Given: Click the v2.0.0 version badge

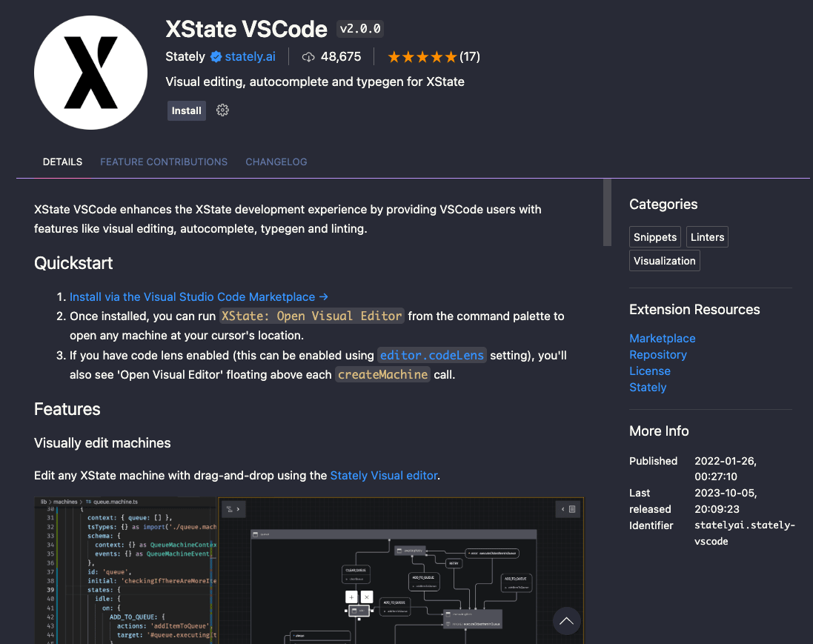Looking at the screenshot, I should pyautogui.click(x=360, y=28).
